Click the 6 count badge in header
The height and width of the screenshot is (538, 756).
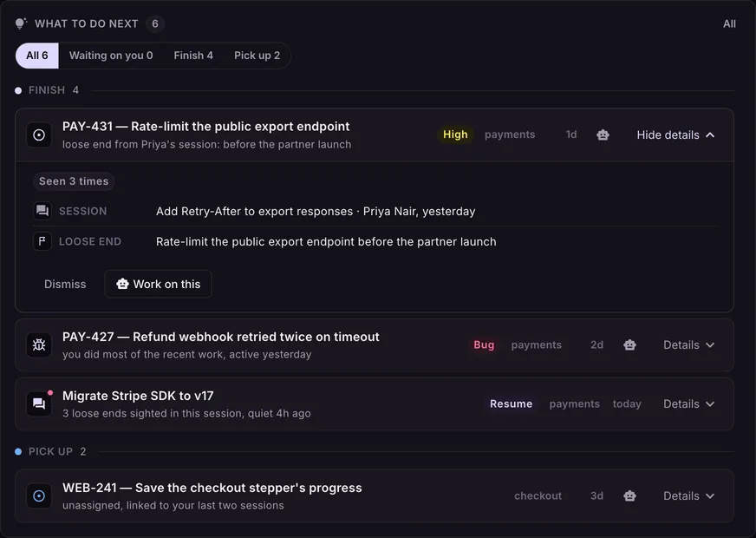[x=155, y=23]
